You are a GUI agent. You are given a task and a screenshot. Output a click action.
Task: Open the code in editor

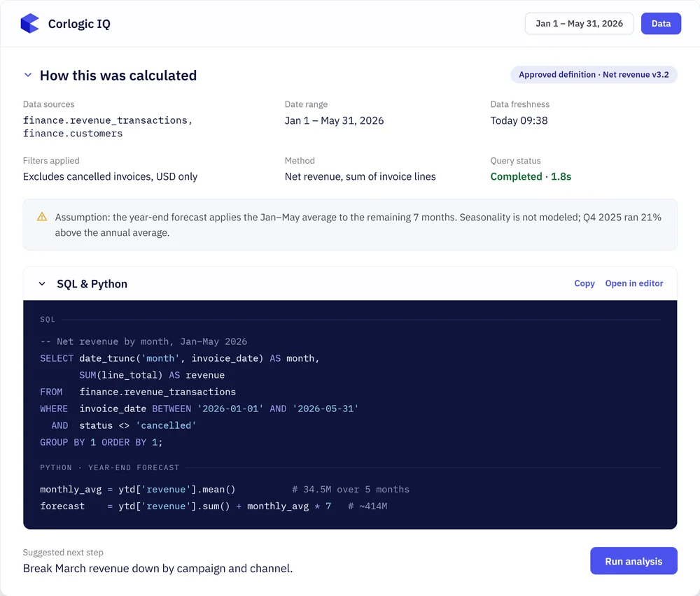coord(634,283)
